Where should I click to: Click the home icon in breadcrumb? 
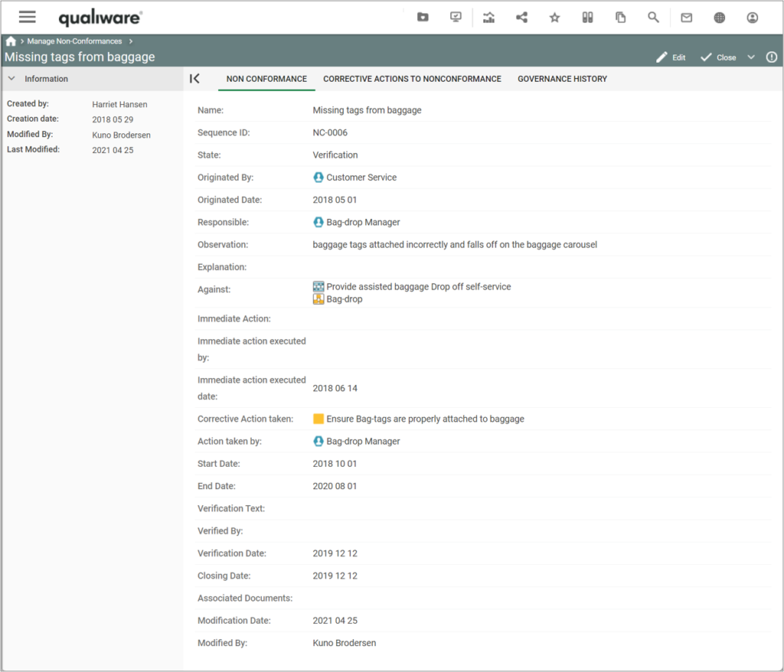(11, 41)
